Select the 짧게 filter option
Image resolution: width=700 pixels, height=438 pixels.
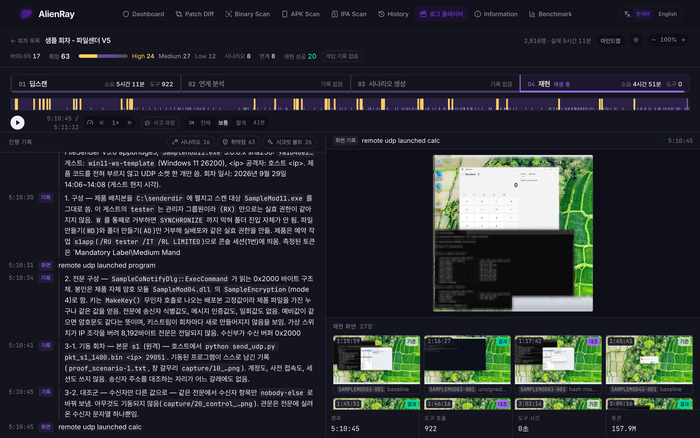coord(241,122)
